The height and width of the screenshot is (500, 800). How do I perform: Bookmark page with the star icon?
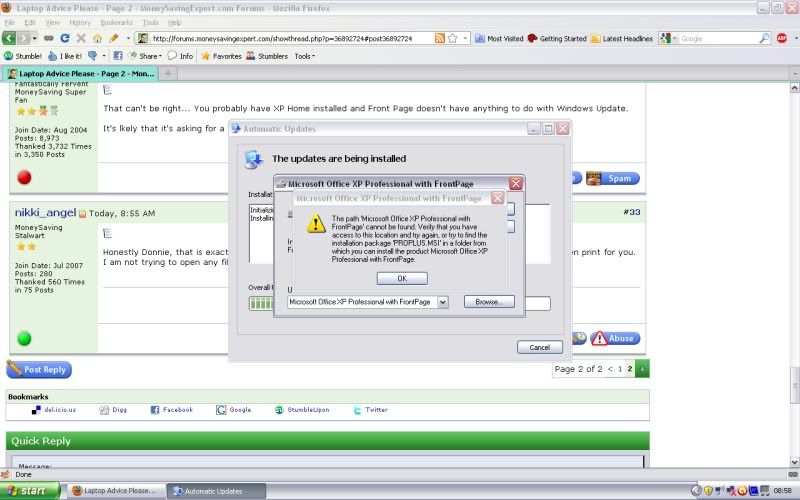click(453, 38)
